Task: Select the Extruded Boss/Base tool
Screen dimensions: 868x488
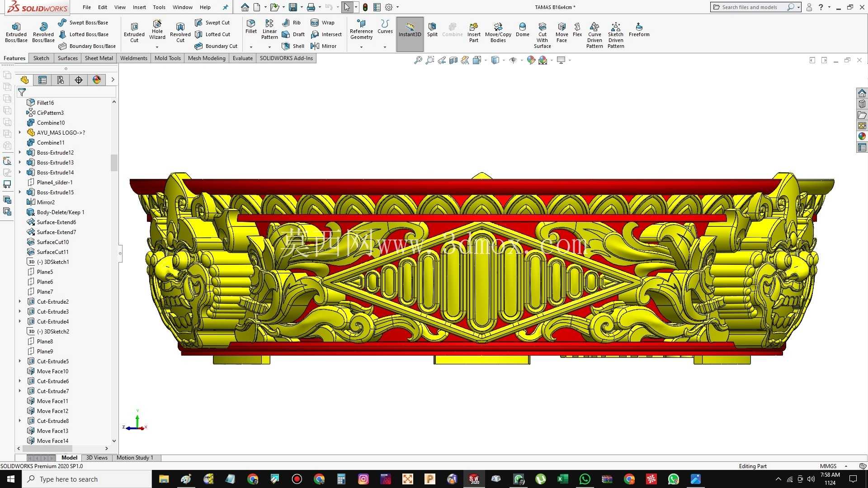Action: coord(16,32)
